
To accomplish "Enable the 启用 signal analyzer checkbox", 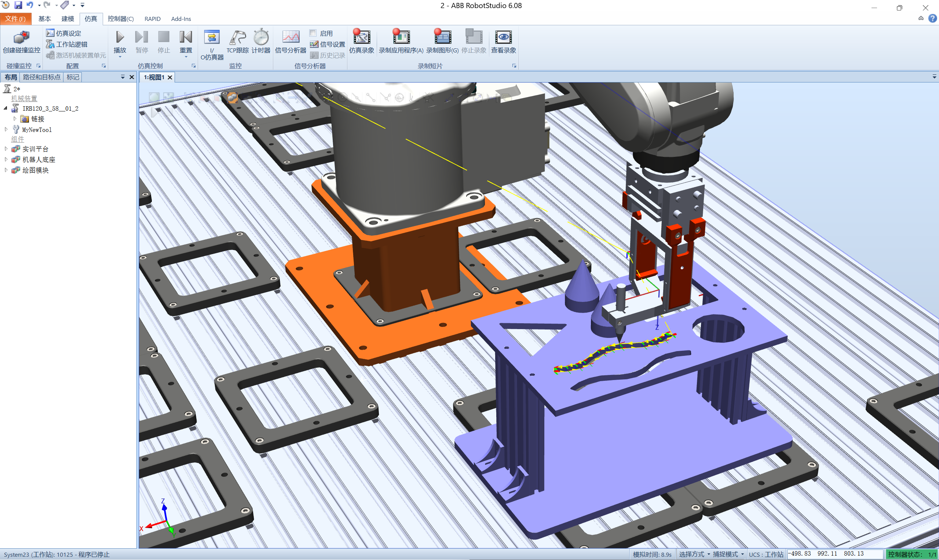I will coord(313,33).
